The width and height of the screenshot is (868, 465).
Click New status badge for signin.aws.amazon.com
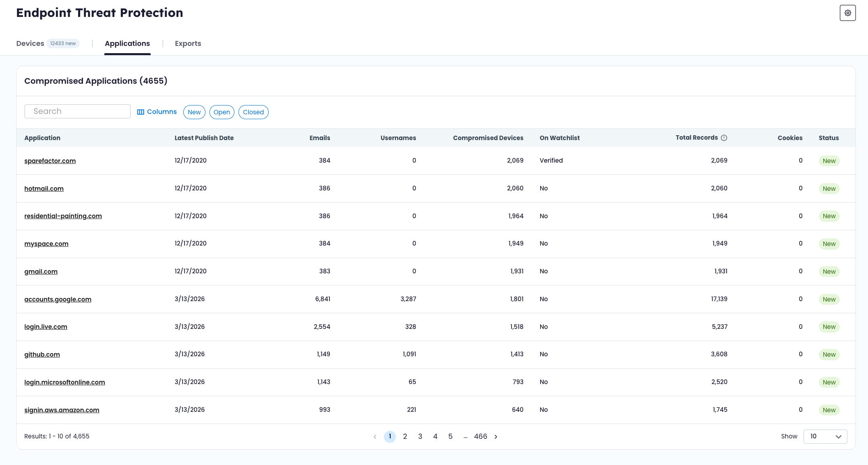(829, 410)
